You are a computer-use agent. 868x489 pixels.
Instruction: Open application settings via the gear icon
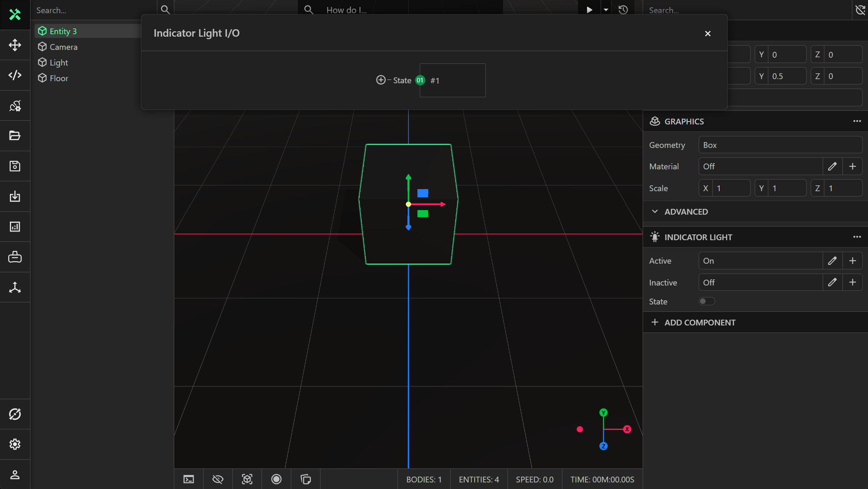click(15, 444)
